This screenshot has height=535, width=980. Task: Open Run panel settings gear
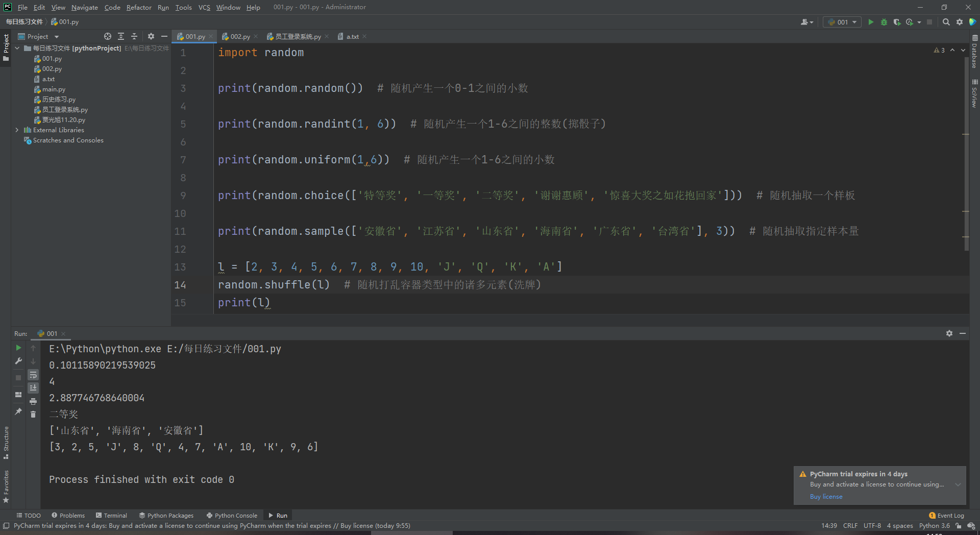coord(949,333)
